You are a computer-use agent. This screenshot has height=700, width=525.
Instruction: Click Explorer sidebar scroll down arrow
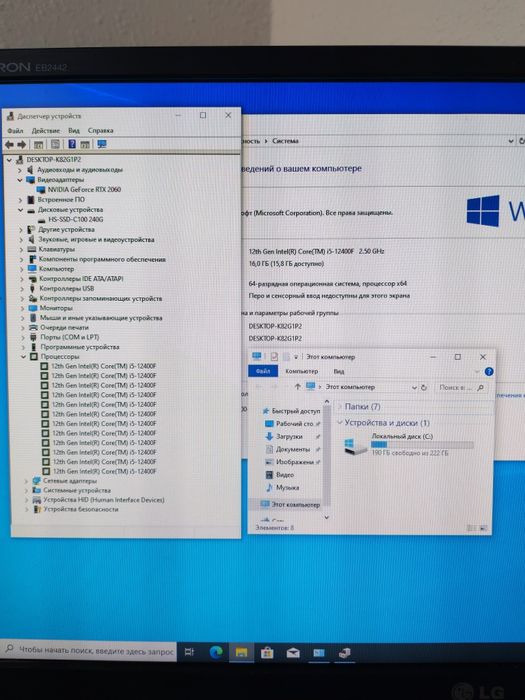pos(327,517)
